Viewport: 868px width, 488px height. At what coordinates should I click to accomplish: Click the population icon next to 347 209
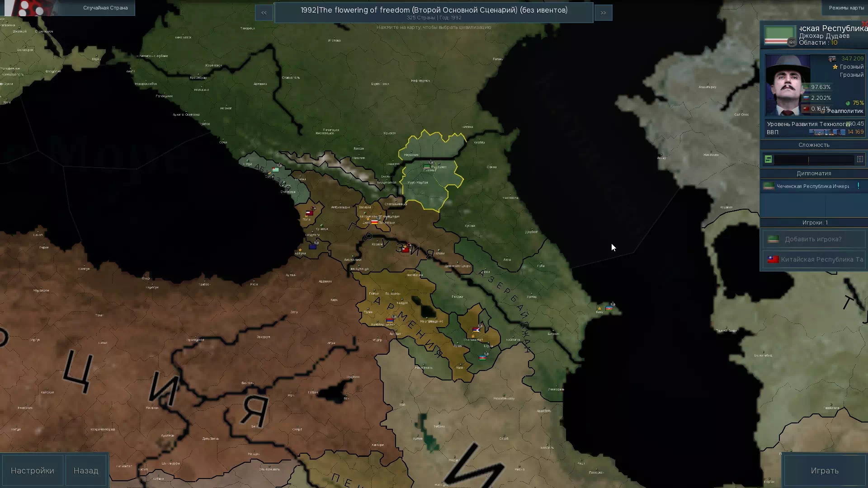click(x=832, y=59)
